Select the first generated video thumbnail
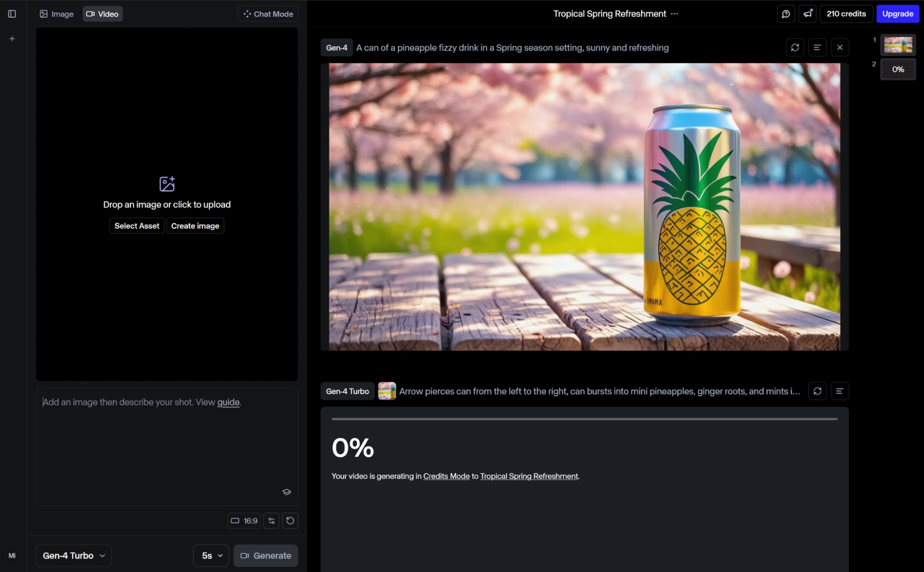924x572 pixels. (898, 45)
